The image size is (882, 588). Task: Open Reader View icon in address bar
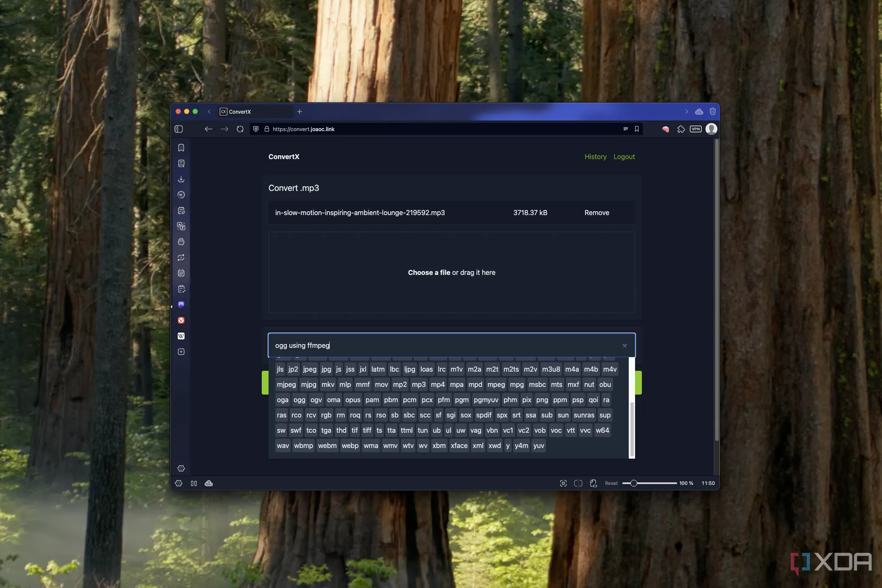point(625,129)
